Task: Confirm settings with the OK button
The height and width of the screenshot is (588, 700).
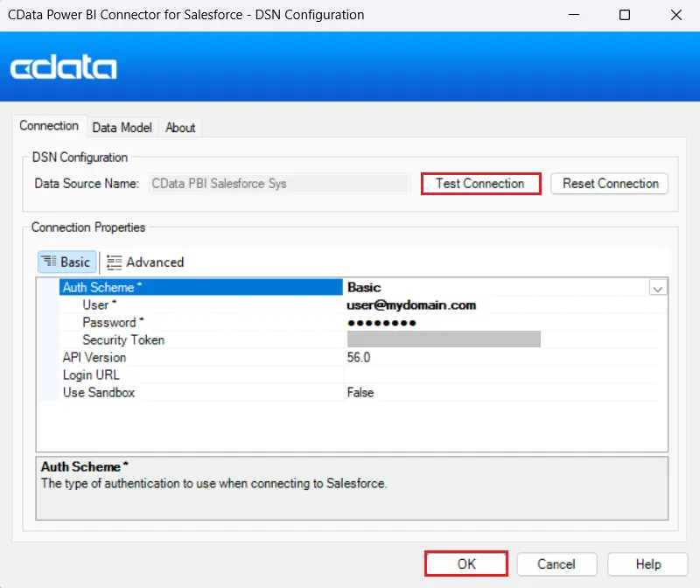Action: (465, 563)
